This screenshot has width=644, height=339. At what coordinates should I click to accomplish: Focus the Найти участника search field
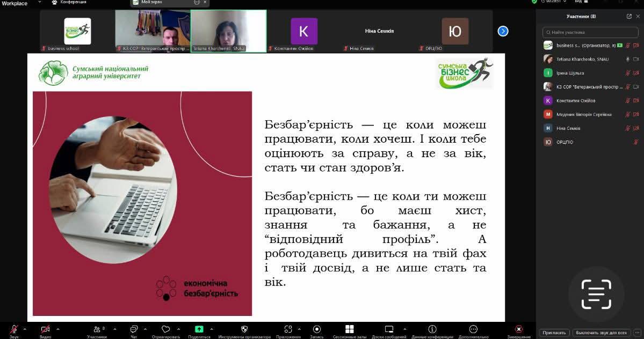590,32
